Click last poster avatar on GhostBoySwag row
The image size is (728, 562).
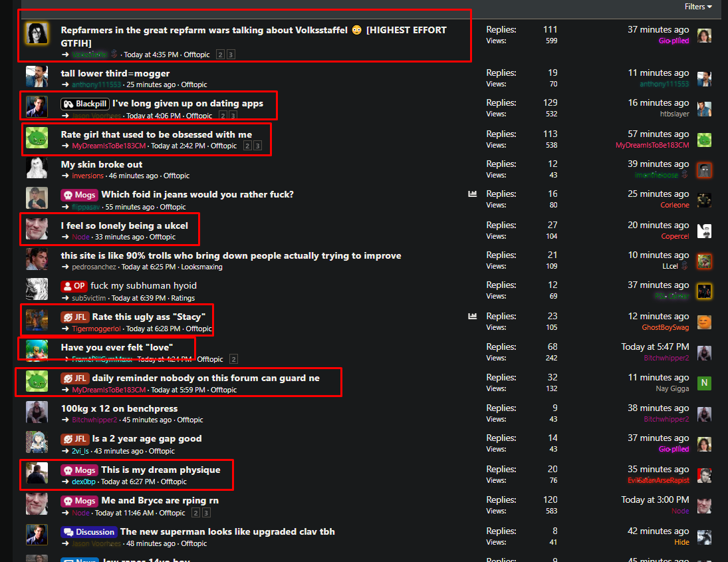pos(704,322)
